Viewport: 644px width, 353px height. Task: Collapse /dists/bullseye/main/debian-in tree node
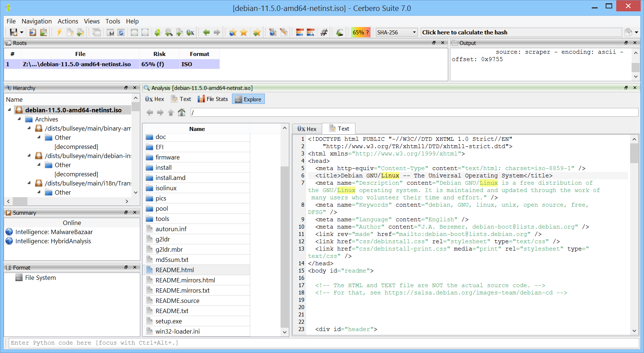tap(29, 155)
